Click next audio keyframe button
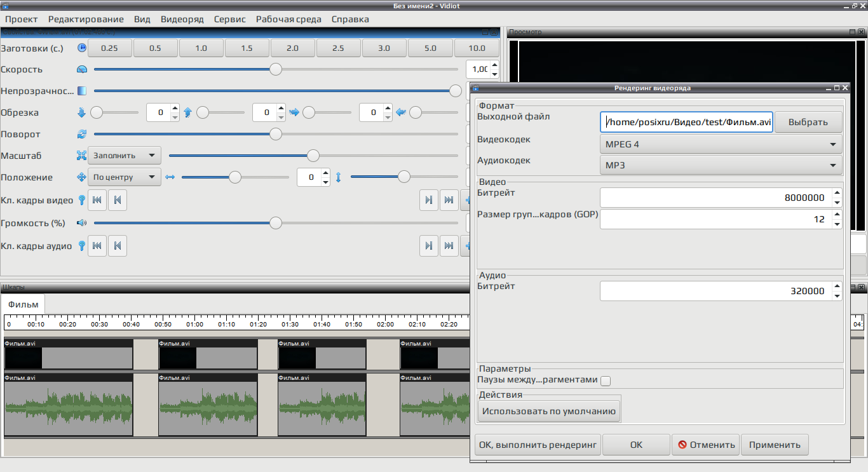Viewport: 868px width, 472px height. [429, 246]
